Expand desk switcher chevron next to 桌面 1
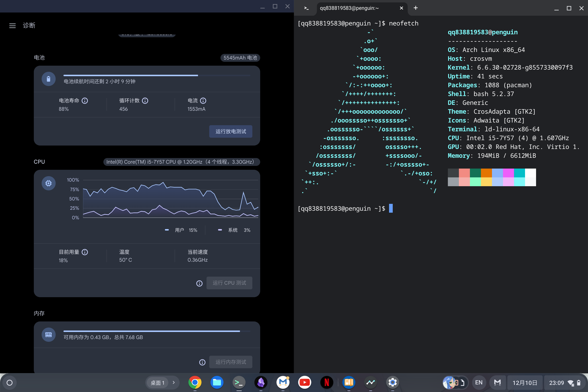The width and height of the screenshot is (588, 392). click(174, 382)
